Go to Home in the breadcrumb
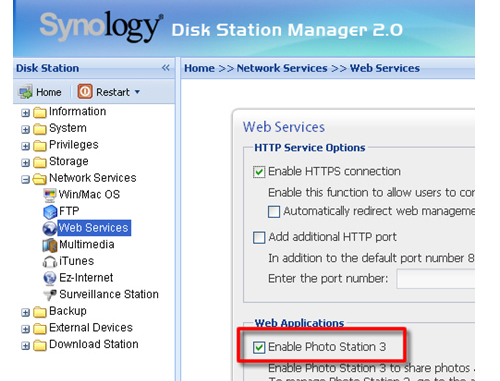500x381 pixels. pyautogui.click(x=199, y=68)
